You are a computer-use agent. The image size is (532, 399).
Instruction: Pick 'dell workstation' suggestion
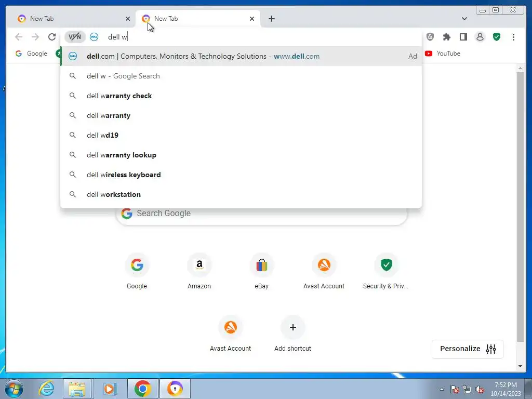coord(241,194)
